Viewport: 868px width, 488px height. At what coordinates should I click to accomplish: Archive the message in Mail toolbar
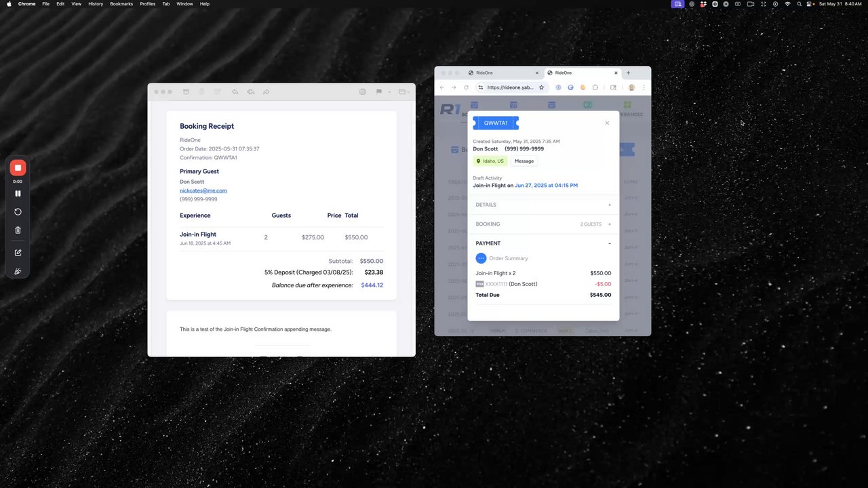point(186,91)
